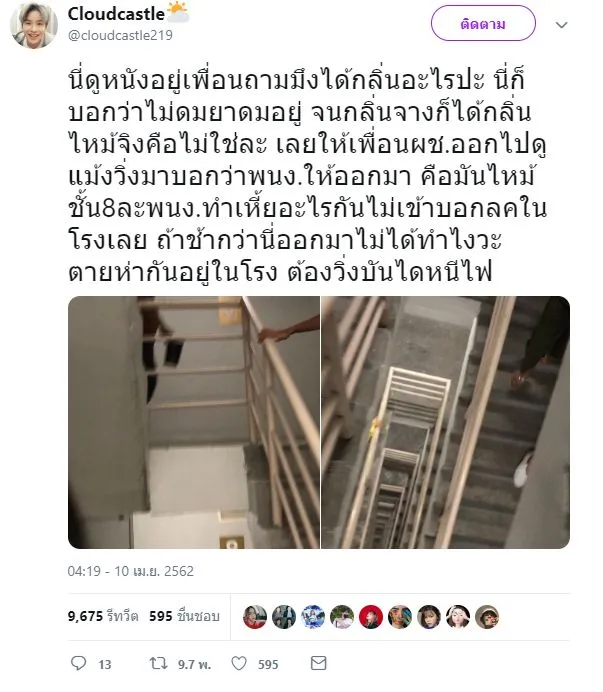View the 595 ชื่นชอบ likes list
The height and width of the screenshot is (692, 603).
coord(184,616)
